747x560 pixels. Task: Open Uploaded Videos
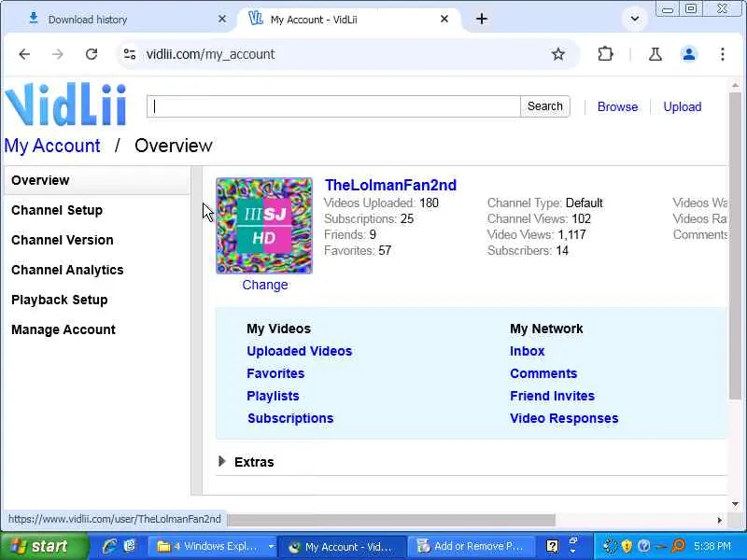coord(299,352)
